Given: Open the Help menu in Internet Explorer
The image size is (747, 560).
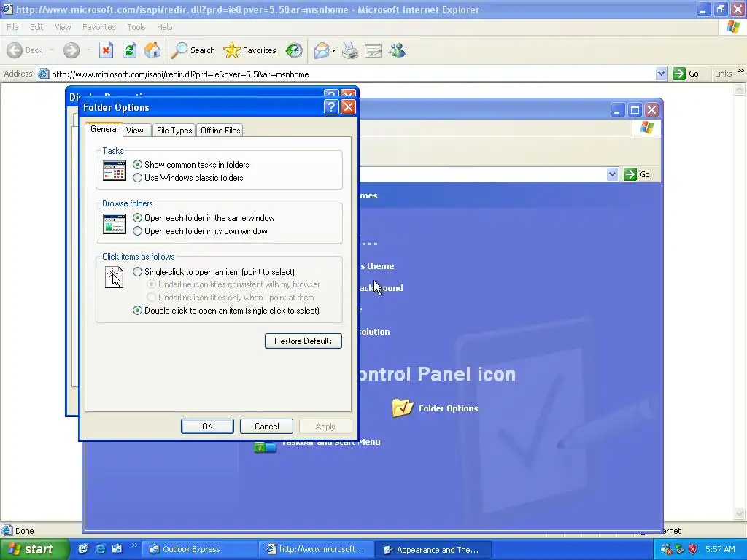Looking at the screenshot, I should click(x=164, y=27).
